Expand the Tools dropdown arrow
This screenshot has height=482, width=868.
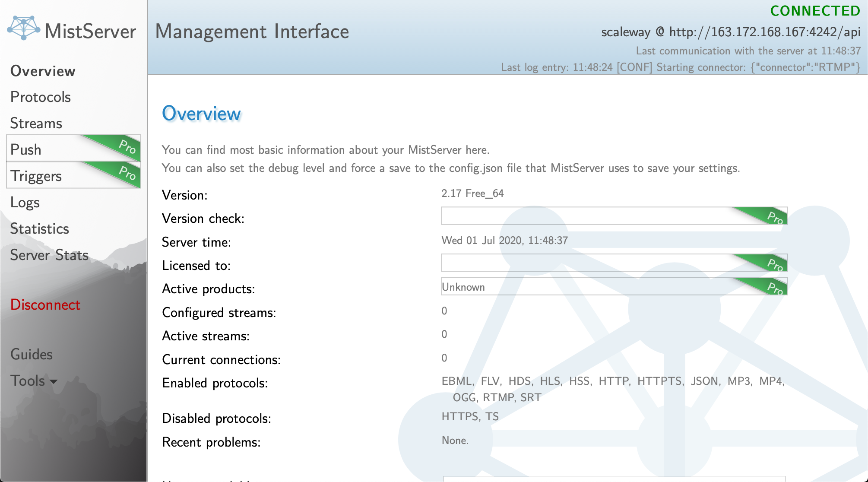pos(54,382)
